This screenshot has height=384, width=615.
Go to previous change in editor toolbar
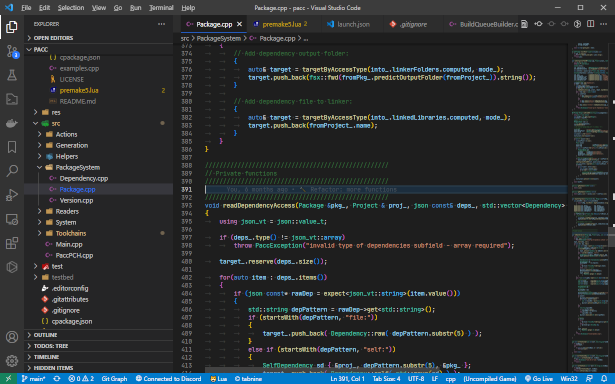click(539, 24)
